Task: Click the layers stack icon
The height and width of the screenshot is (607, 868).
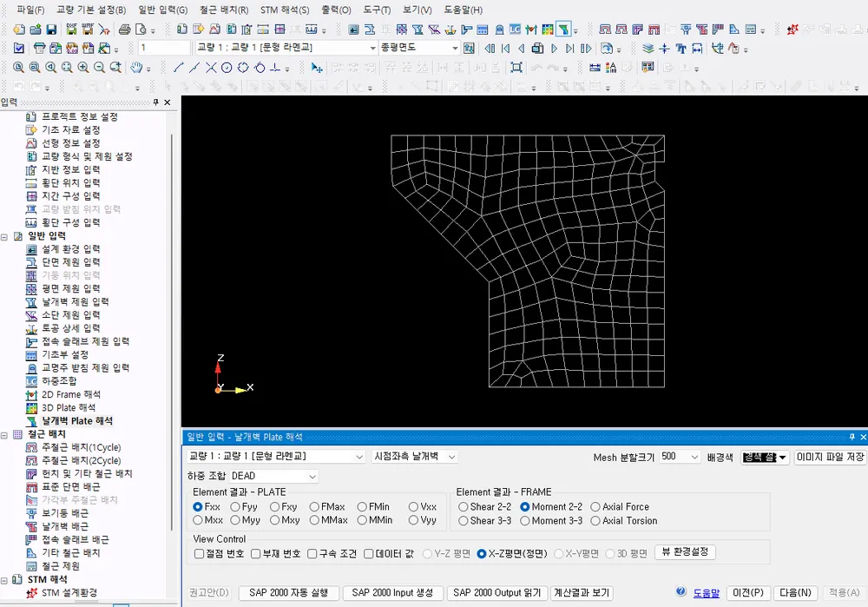Action: click(x=648, y=49)
